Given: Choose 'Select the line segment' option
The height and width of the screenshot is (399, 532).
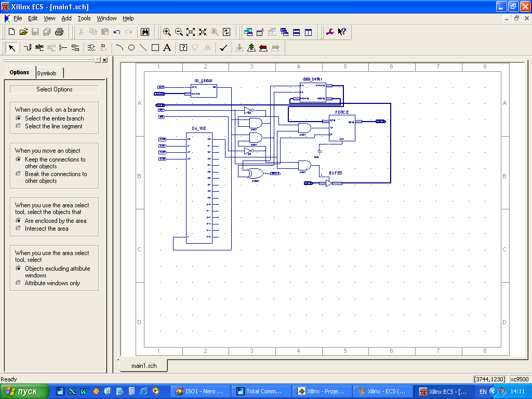Looking at the screenshot, I should pyautogui.click(x=19, y=126).
